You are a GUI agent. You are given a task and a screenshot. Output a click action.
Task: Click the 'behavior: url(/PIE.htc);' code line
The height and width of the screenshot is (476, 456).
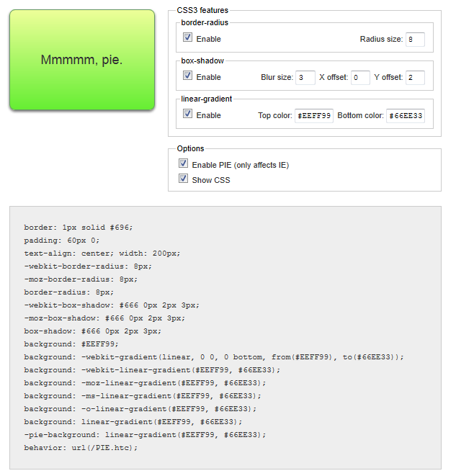coord(81,447)
